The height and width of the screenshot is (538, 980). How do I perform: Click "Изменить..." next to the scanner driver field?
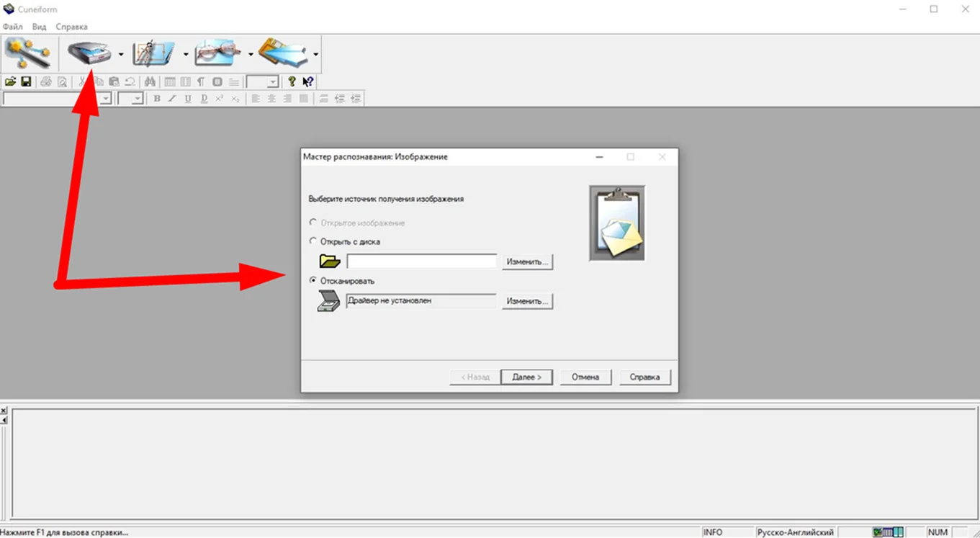click(x=527, y=301)
